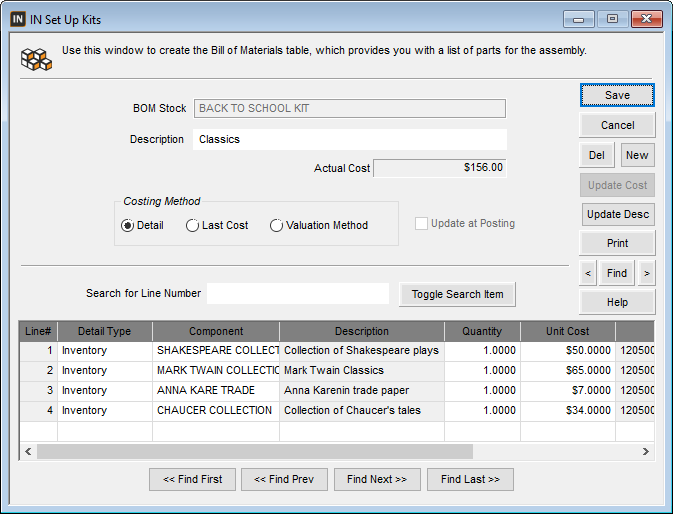Select line number 1 row header

(38, 351)
